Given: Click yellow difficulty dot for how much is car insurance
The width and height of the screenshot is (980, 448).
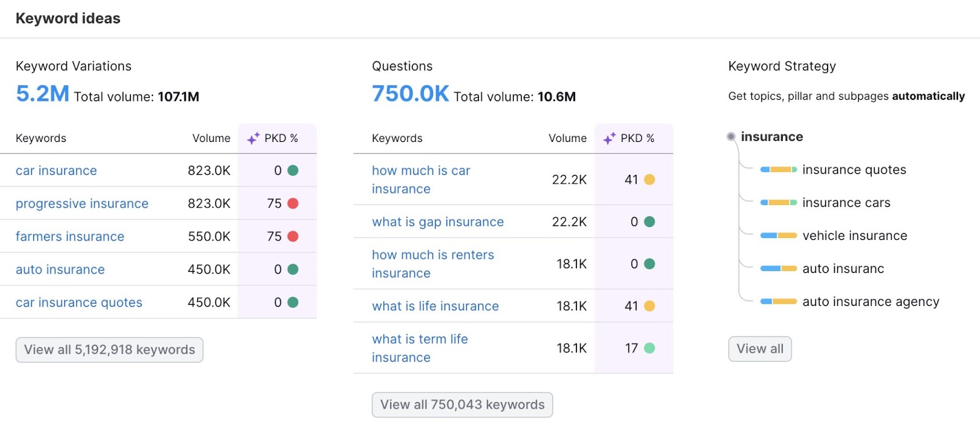Looking at the screenshot, I should [x=649, y=180].
